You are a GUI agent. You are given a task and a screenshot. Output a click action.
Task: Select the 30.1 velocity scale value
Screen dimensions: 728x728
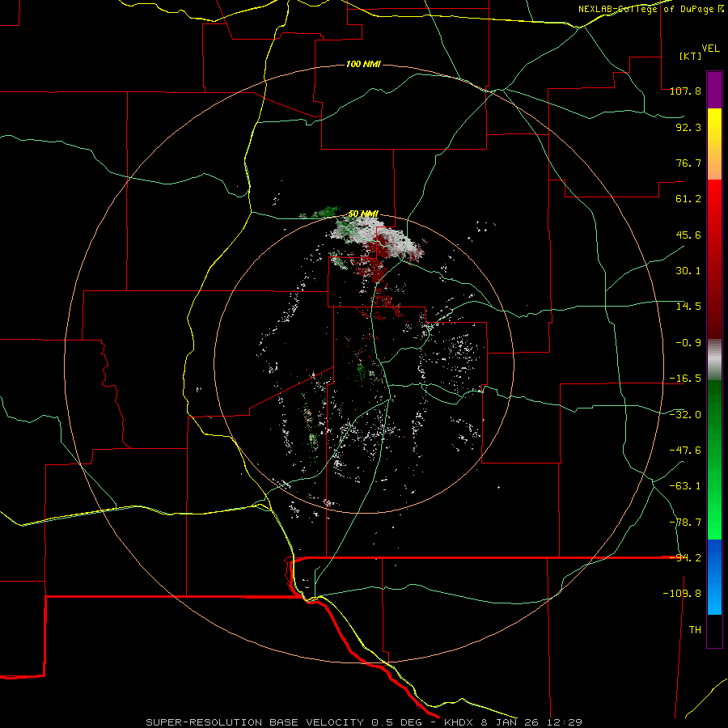tap(688, 271)
